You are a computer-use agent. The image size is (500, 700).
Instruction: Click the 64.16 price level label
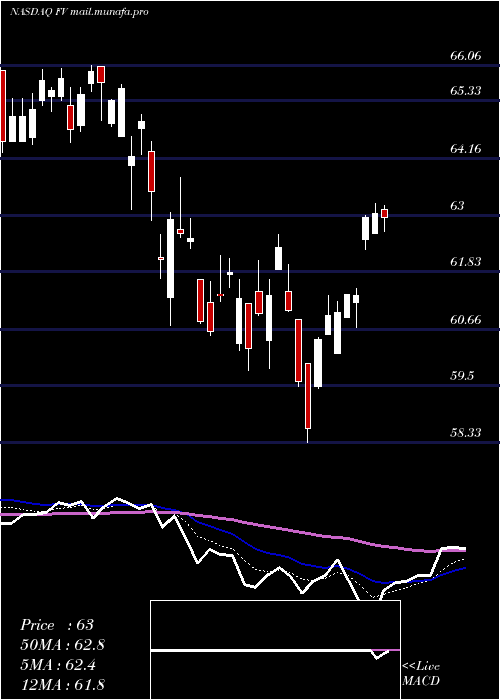tap(466, 149)
